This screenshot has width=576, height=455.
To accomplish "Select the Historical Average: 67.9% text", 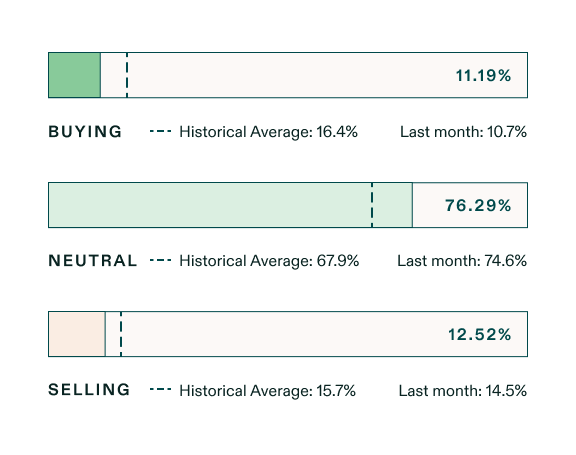I will (x=269, y=261).
